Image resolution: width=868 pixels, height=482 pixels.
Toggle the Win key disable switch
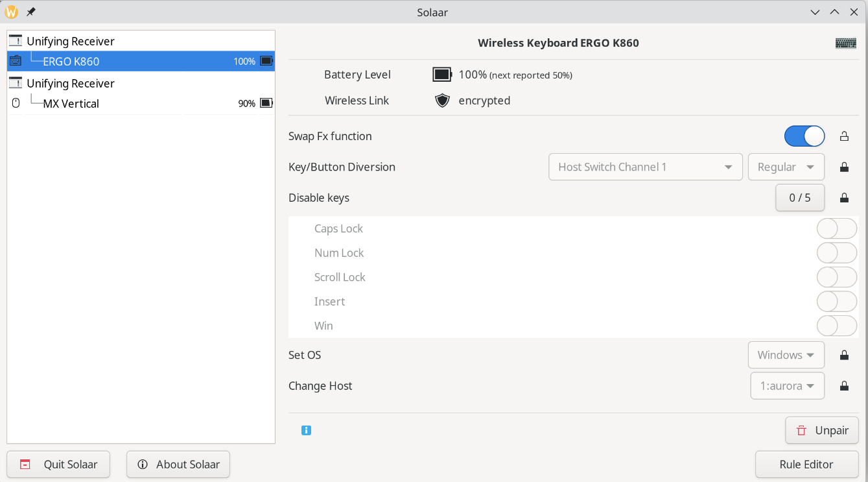[x=837, y=326]
